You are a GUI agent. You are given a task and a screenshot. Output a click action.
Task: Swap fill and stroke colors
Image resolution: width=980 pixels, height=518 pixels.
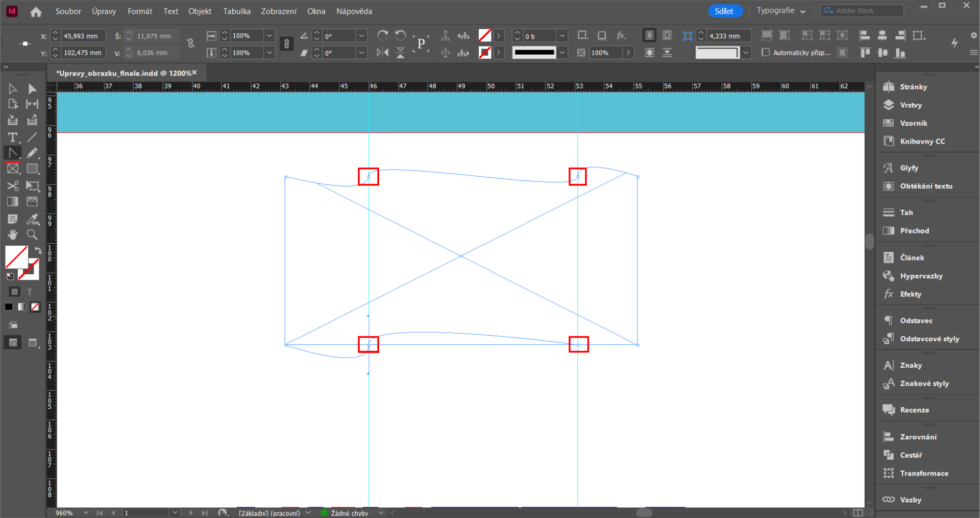pos(38,250)
